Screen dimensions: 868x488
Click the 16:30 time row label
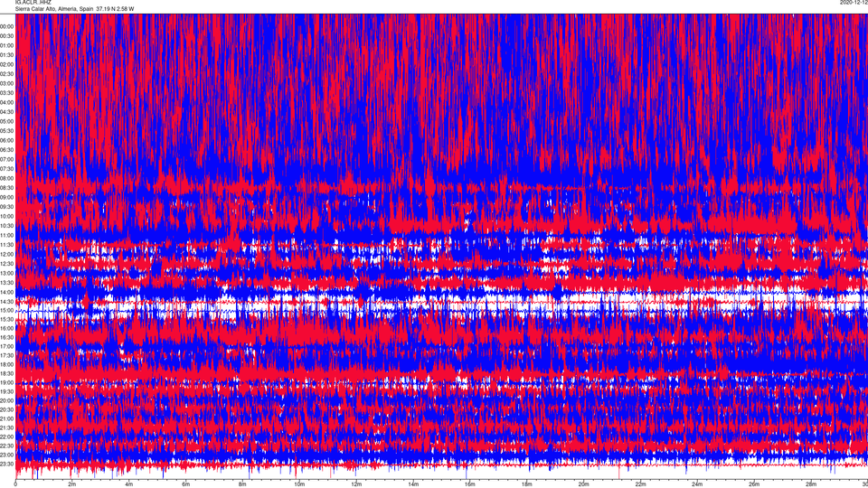coord(7,337)
